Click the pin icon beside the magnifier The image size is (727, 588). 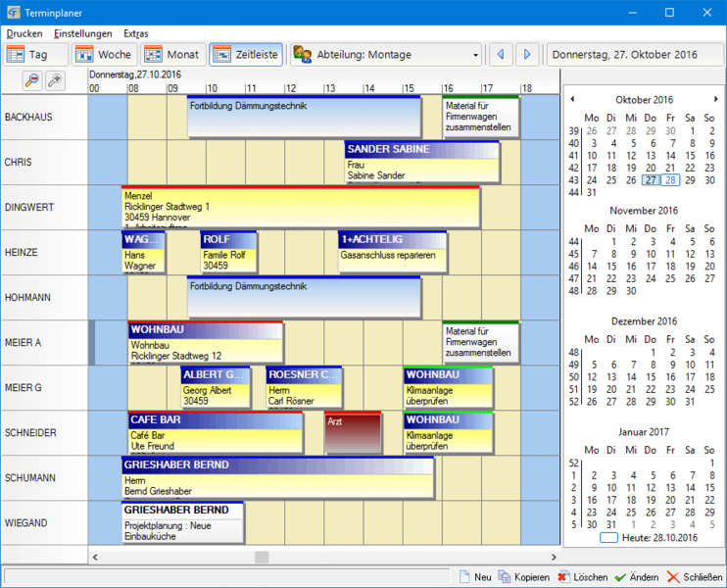pyautogui.click(x=56, y=80)
